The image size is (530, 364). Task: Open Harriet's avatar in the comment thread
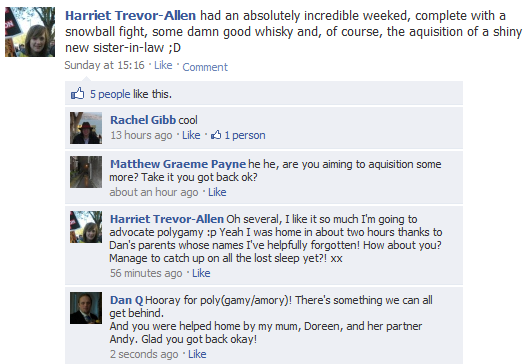click(x=86, y=227)
